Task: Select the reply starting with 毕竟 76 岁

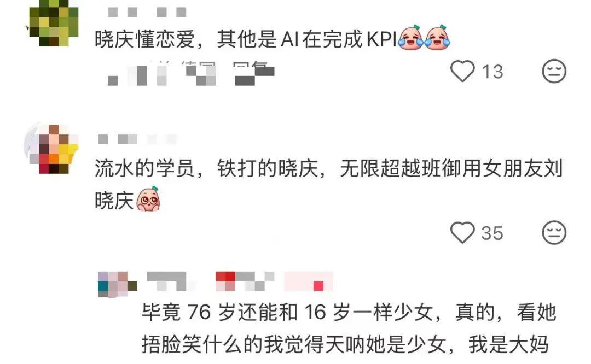Action: point(349,328)
